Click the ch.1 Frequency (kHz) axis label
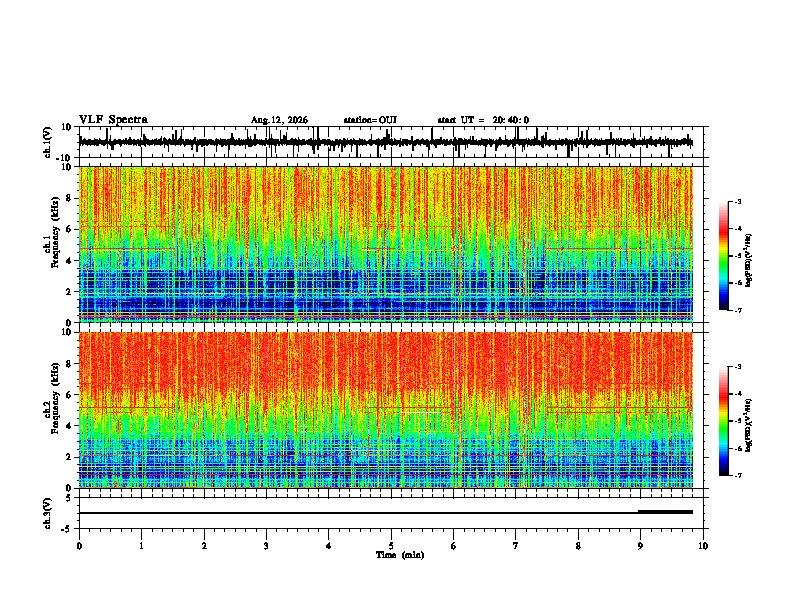Image resolution: width=792 pixels, height=612 pixels. (x=52, y=233)
